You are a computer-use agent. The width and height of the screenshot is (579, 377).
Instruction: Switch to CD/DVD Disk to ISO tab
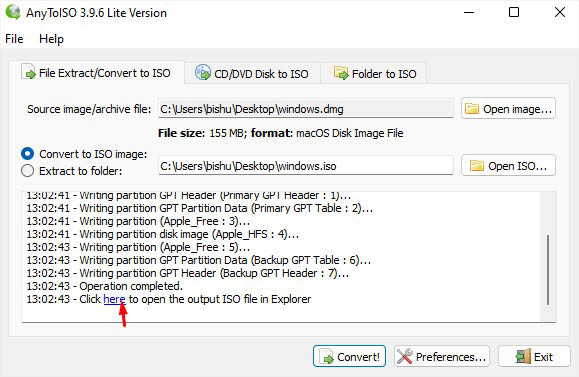252,73
